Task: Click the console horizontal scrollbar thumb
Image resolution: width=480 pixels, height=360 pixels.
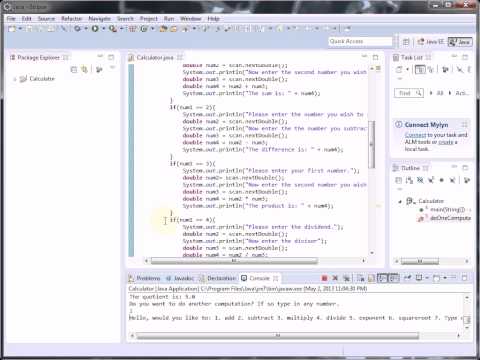Action: click(277, 336)
